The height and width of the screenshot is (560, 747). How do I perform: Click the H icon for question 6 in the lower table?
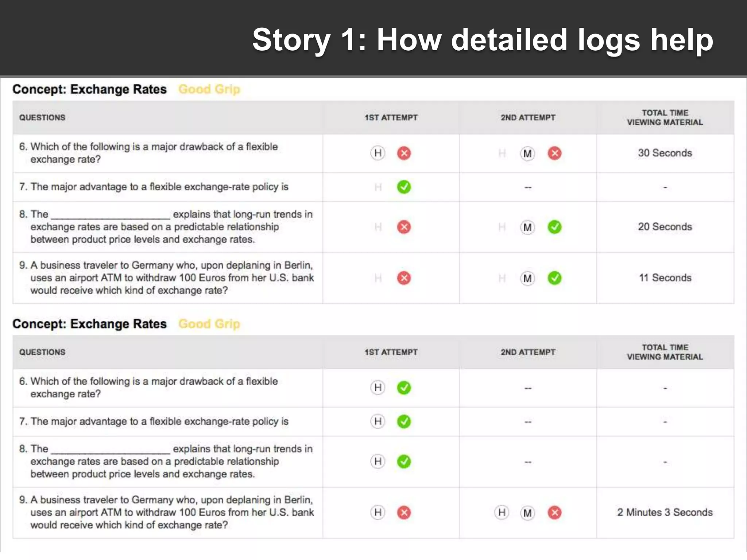point(378,387)
